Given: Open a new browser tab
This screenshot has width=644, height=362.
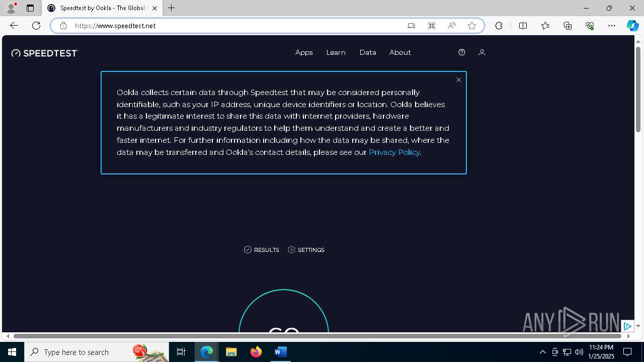Looking at the screenshot, I should [x=172, y=8].
